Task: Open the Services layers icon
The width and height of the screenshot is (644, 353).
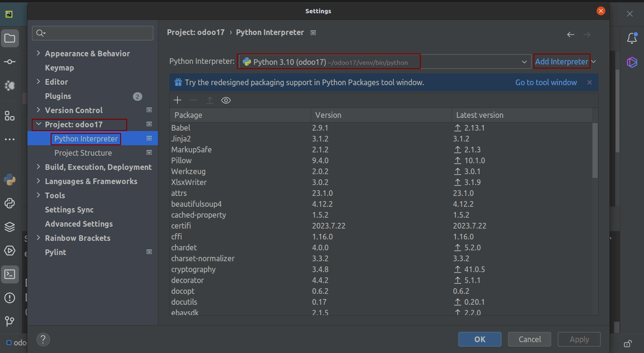Action: [x=9, y=227]
